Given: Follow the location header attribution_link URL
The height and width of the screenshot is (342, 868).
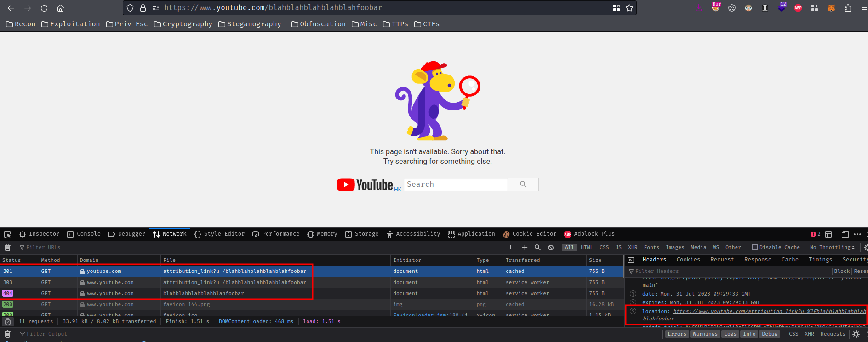Looking at the screenshot, I should pyautogui.click(x=754, y=315).
